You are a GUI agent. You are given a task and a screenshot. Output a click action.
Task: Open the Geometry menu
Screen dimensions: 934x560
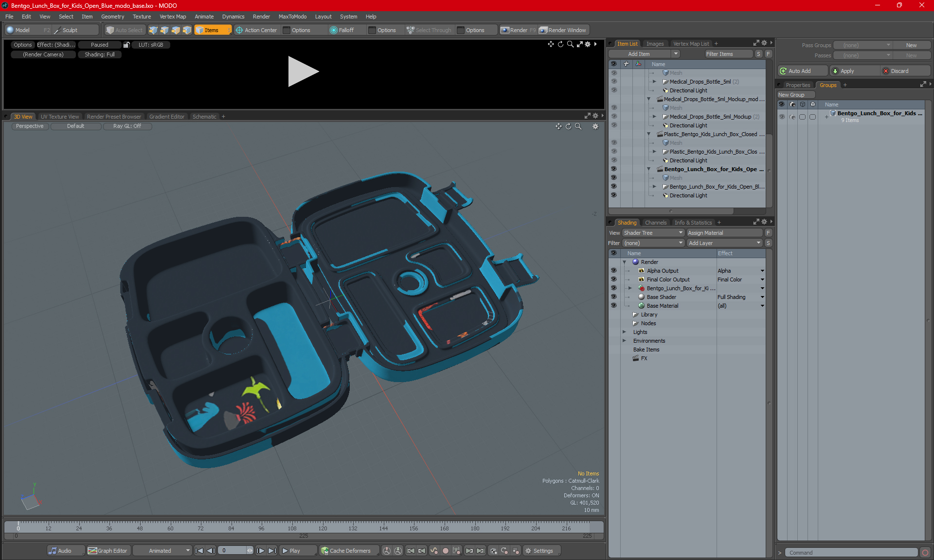tap(112, 17)
